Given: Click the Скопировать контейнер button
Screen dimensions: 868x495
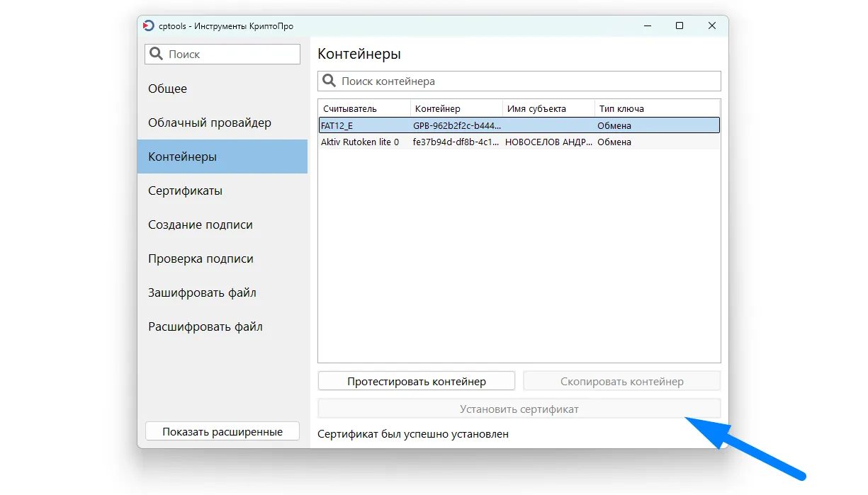Looking at the screenshot, I should (622, 382).
